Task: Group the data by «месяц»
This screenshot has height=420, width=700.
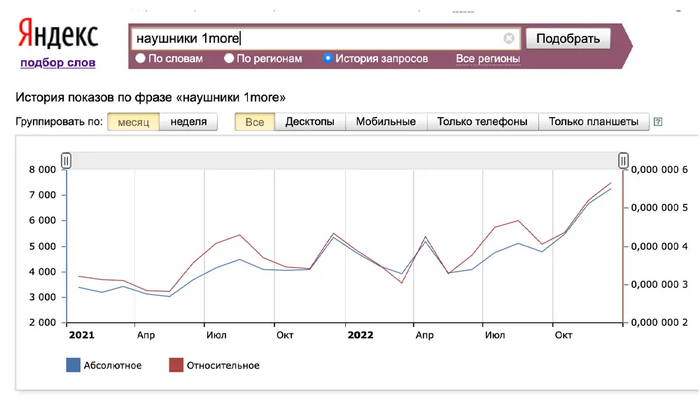Action: point(133,122)
